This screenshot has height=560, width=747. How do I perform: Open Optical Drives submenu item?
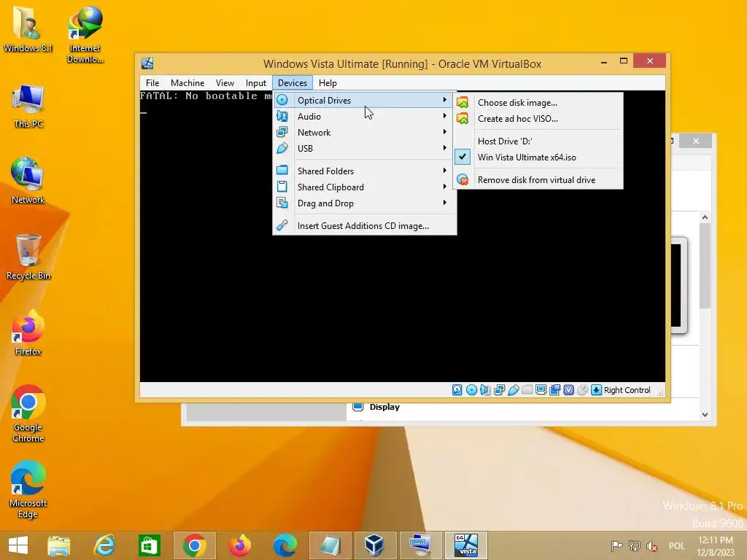[365, 100]
